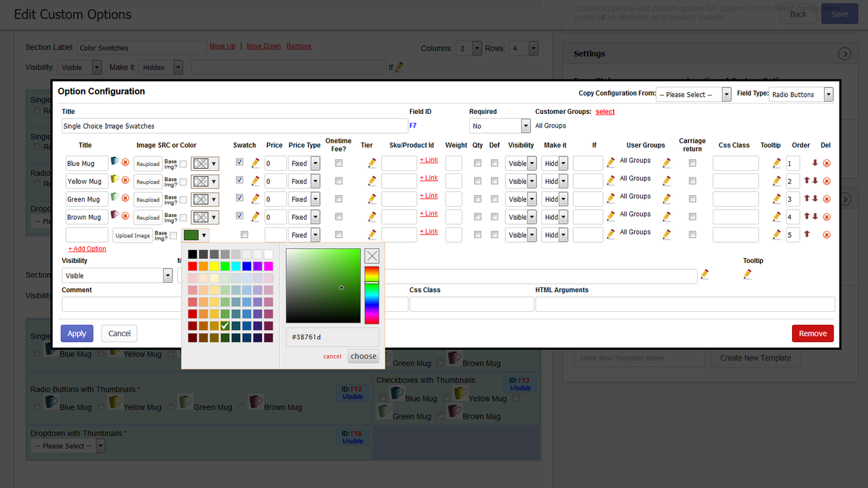Move the Yellow Mug option up
This screenshot has height=488, width=868.
point(806,181)
